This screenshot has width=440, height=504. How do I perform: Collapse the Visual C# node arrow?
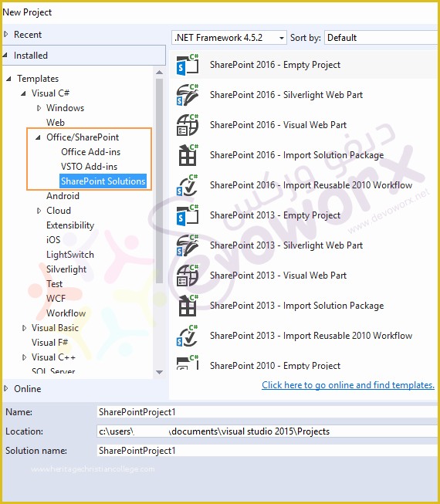pos(23,93)
